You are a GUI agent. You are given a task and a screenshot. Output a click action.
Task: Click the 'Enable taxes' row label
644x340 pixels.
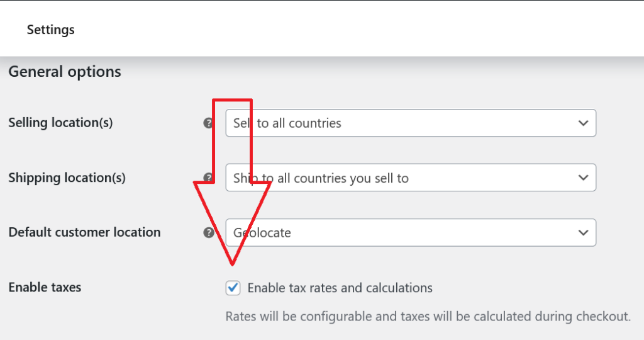45,287
